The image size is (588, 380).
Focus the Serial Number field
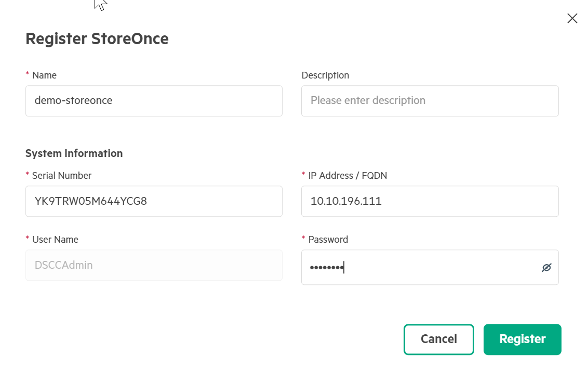click(x=154, y=201)
